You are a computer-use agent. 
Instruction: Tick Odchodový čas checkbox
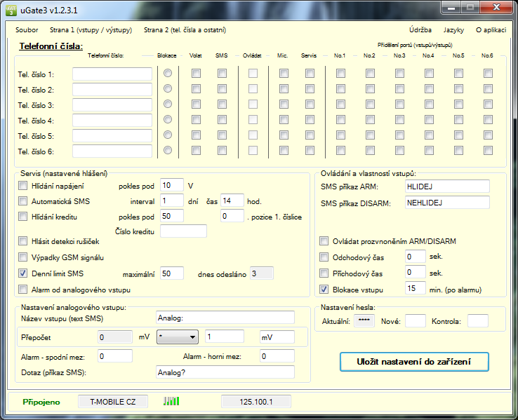[324, 257]
